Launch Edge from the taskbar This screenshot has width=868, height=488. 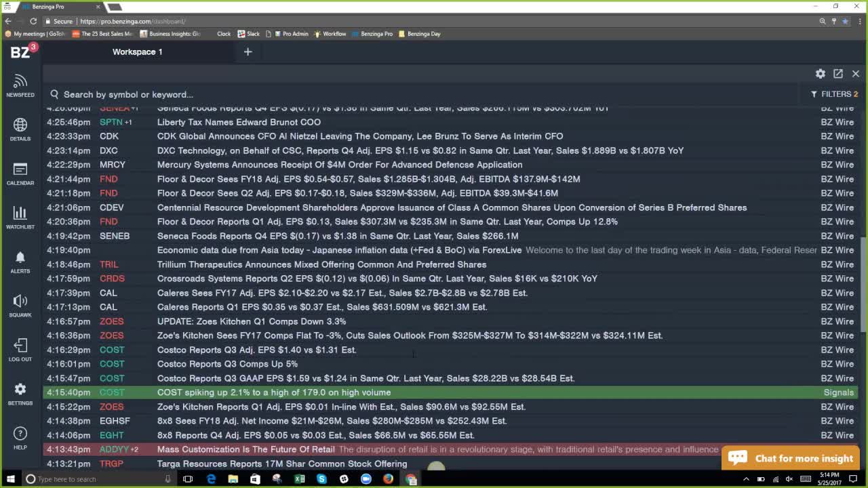[x=211, y=479]
